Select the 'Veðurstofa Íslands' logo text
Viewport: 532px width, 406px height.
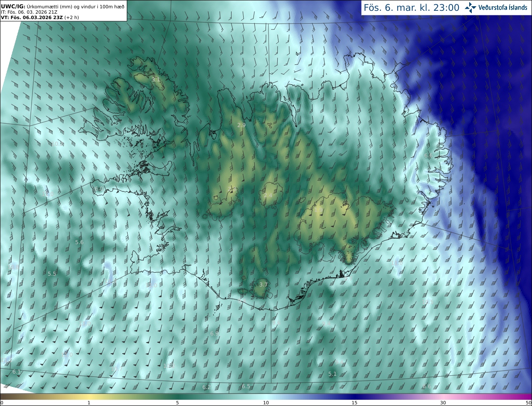click(503, 7)
